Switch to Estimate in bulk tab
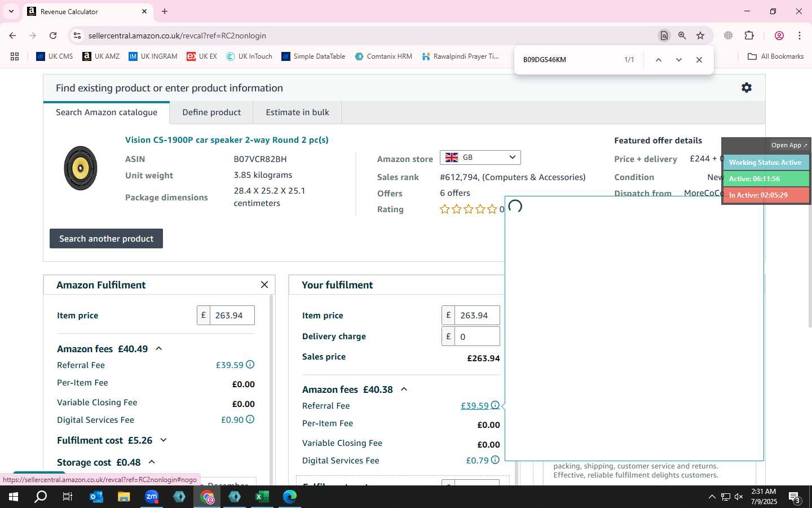The image size is (812, 508). coord(297,112)
